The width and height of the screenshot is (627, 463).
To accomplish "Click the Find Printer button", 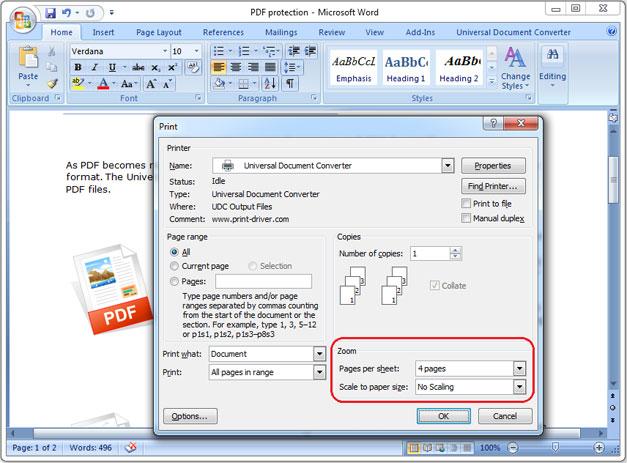I will click(493, 186).
